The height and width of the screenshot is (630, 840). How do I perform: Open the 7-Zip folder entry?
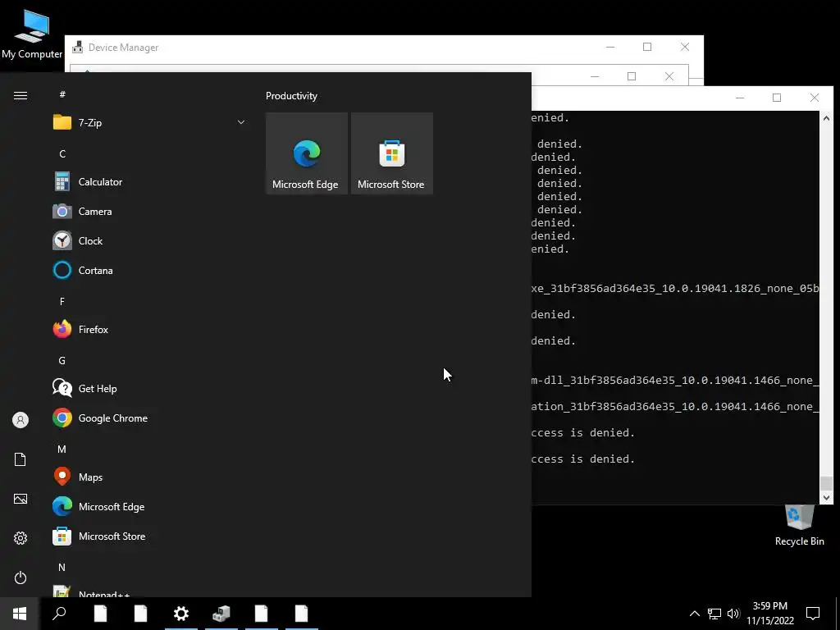click(149, 123)
